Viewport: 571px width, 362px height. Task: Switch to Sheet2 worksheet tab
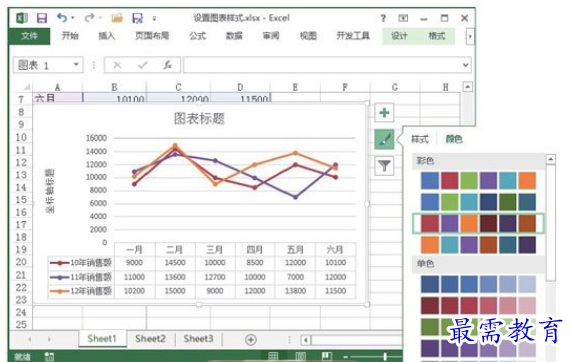click(150, 339)
